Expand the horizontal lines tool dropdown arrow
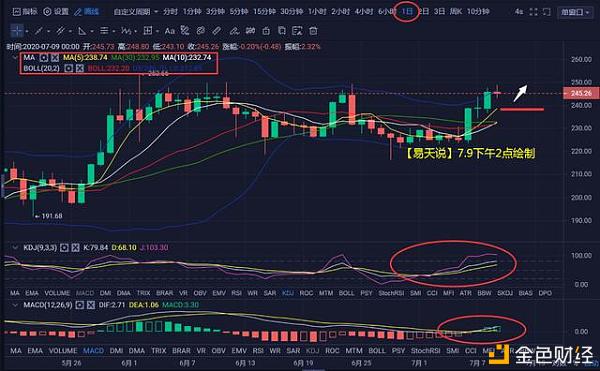This screenshot has height=371, width=600. 114,31
